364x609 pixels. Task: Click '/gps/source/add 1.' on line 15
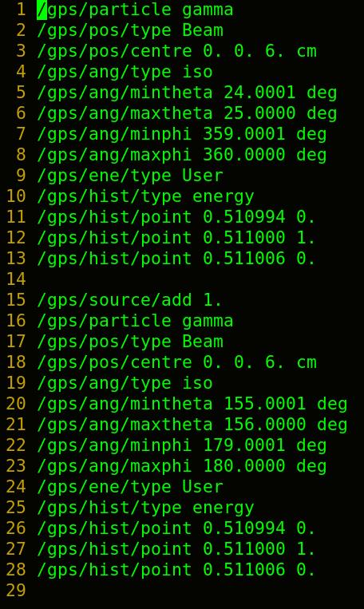pos(129,300)
